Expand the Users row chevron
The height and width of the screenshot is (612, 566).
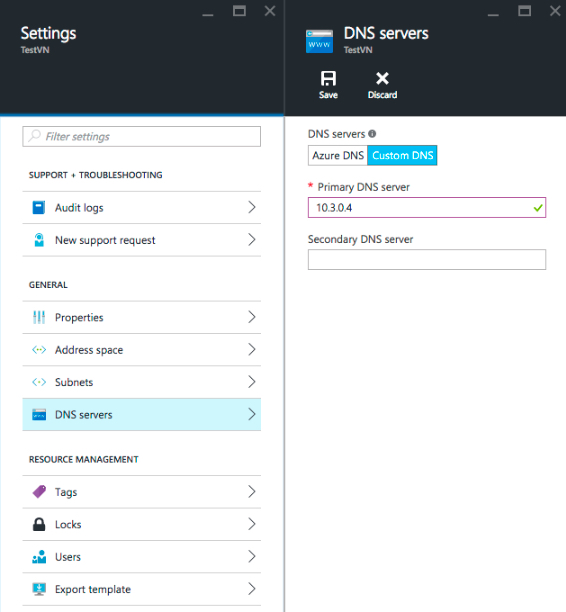click(x=252, y=556)
